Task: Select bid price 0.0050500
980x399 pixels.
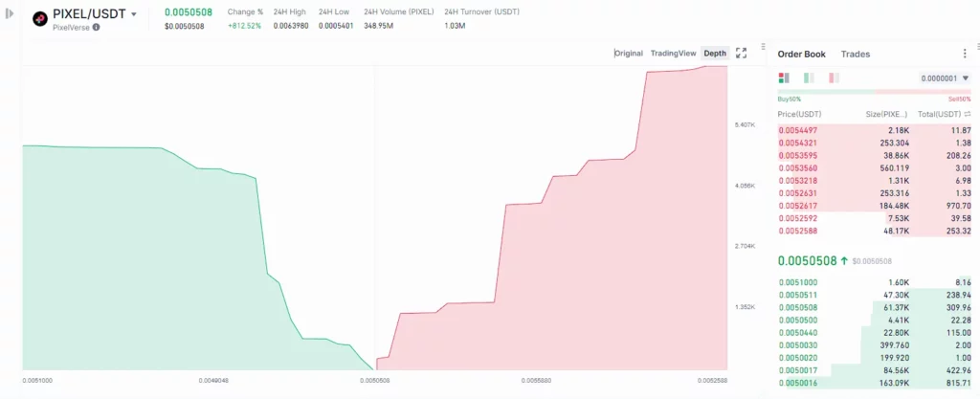Action: click(x=798, y=320)
